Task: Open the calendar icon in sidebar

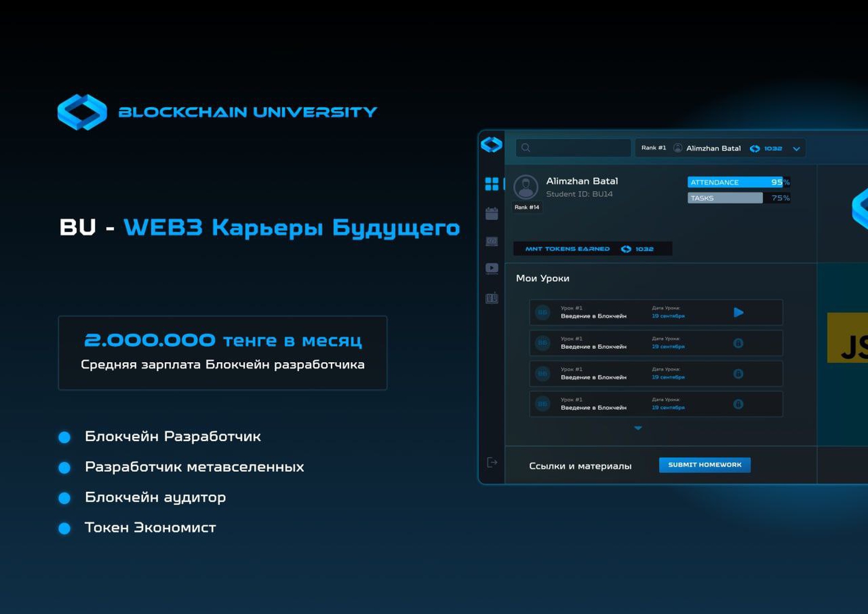Action: [x=492, y=214]
